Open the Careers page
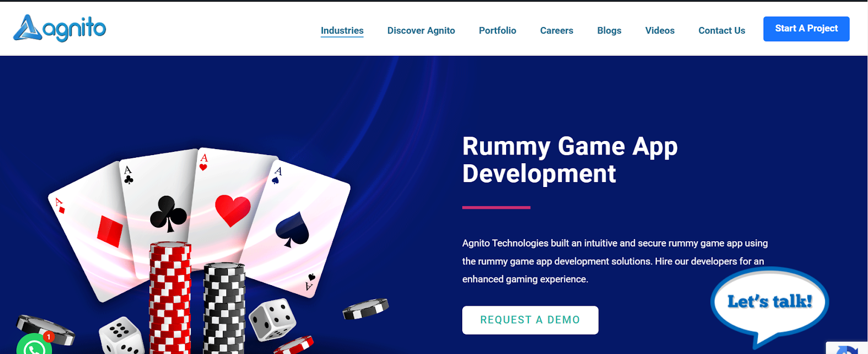 [x=557, y=30]
